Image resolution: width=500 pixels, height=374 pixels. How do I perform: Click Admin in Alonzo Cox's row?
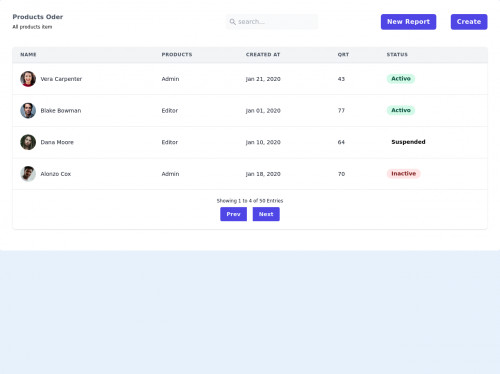[170, 174]
